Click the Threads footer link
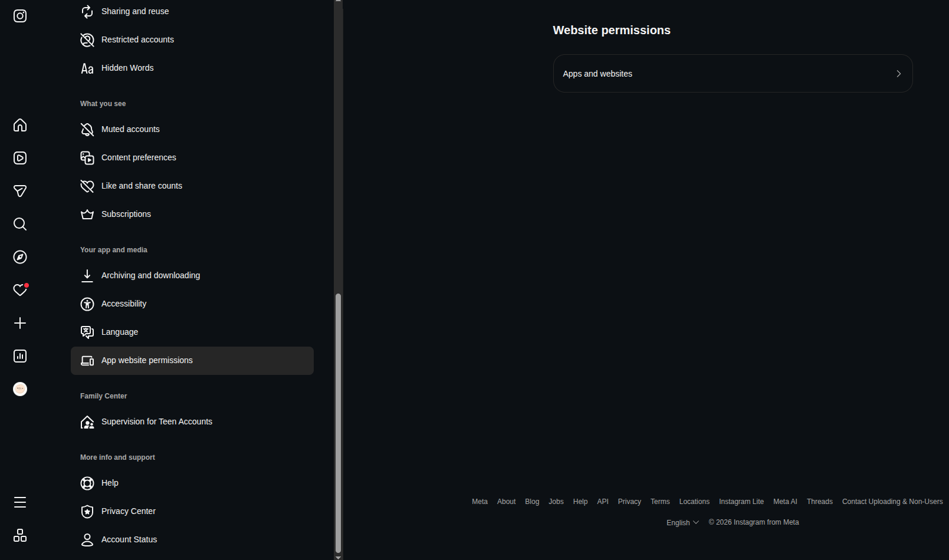The image size is (949, 560). 819,502
